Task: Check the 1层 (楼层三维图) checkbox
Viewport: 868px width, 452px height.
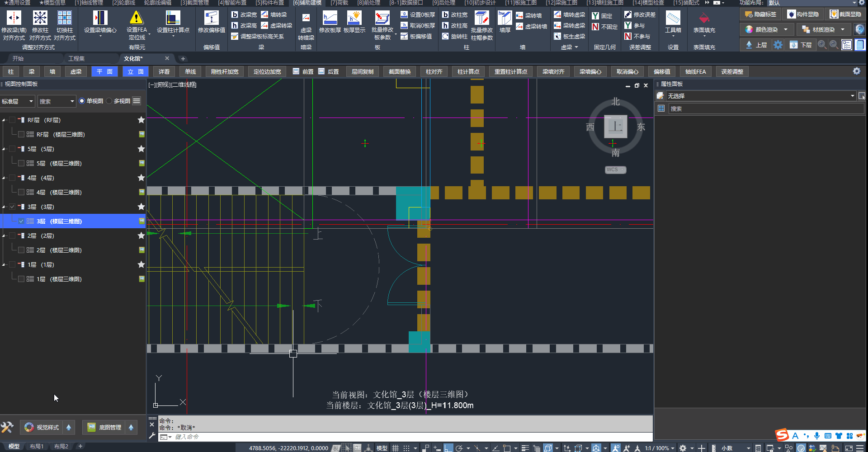Action: click(21, 279)
